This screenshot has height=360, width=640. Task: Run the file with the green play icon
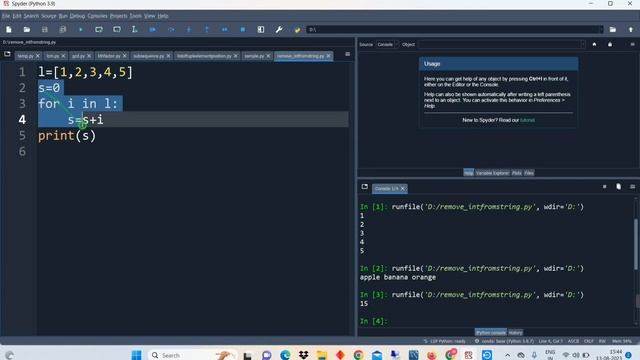[81, 29]
